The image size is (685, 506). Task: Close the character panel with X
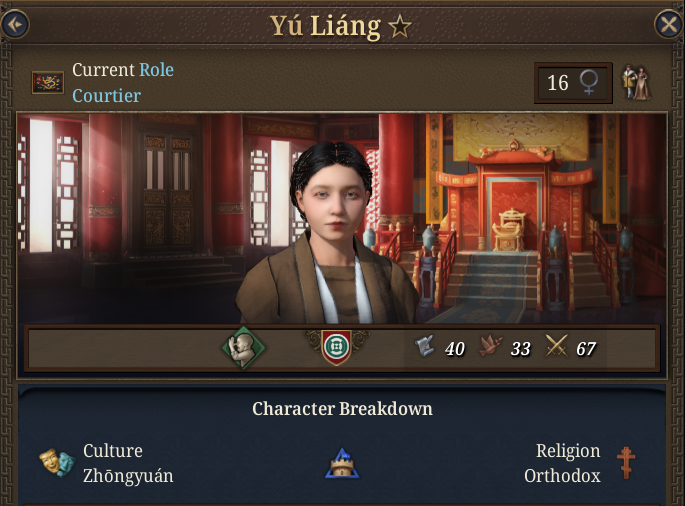coord(669,24)
